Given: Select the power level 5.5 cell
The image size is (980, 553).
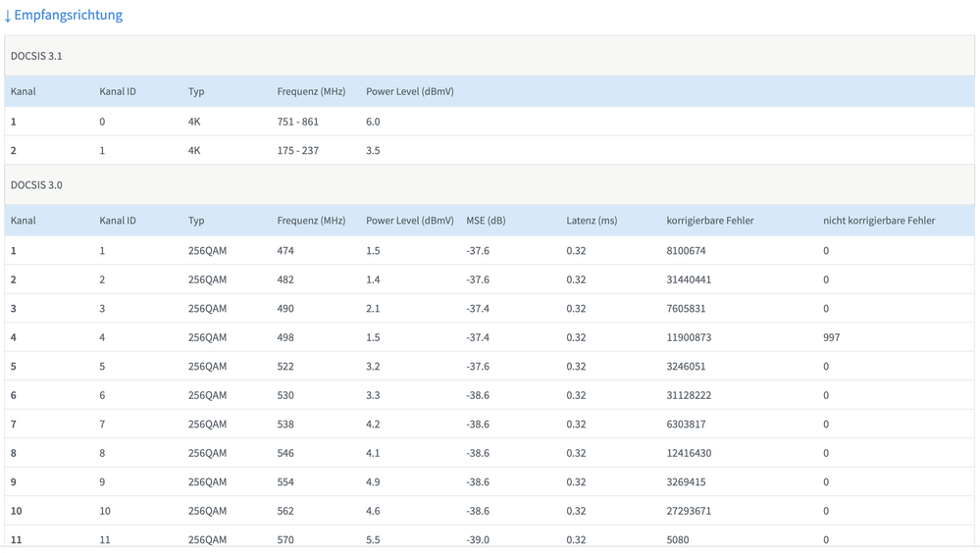Looking at the screenshot, I should [373, 539].
